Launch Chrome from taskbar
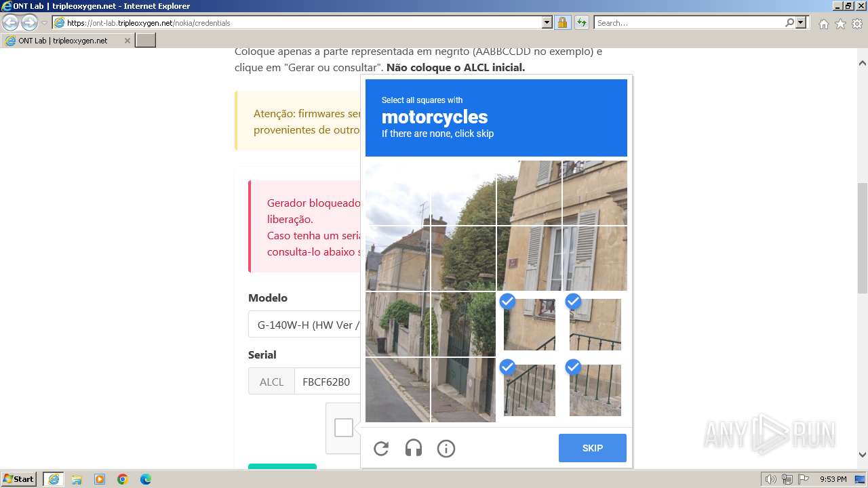Viewport: 868px width, 488px height. 123,479
